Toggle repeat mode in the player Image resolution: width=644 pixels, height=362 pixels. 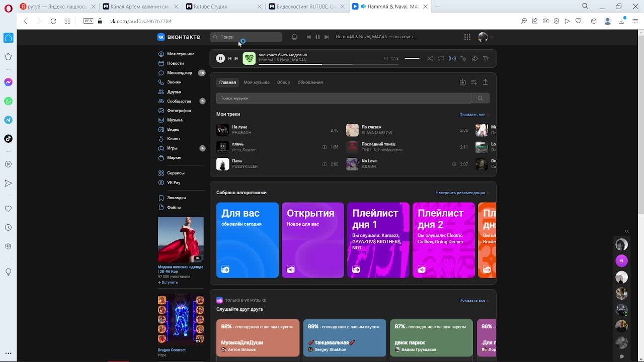tap(441, 58)
